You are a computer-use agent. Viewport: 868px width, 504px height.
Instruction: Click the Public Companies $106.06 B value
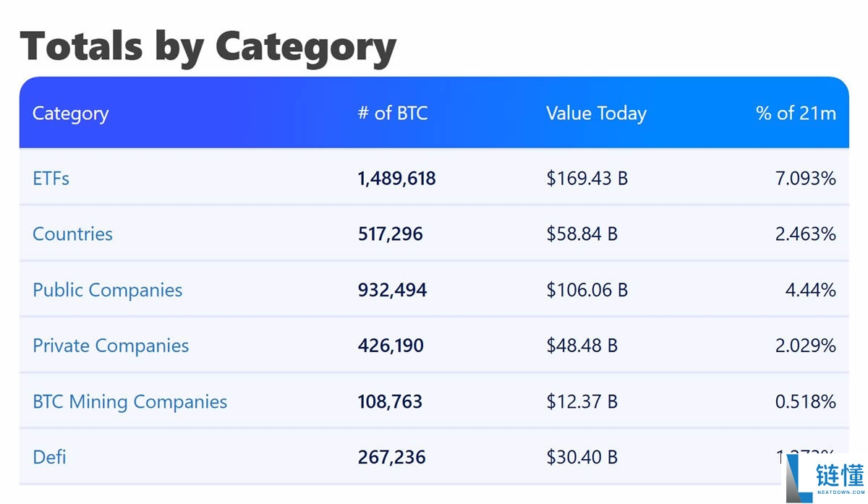[x=587, y=290]
